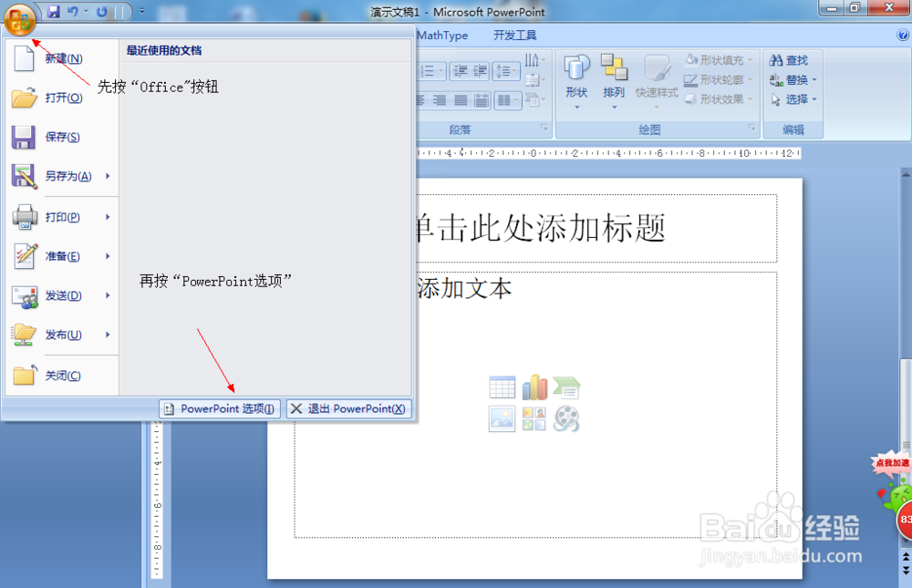Click the distributed alignment icon

click(481, 100)
